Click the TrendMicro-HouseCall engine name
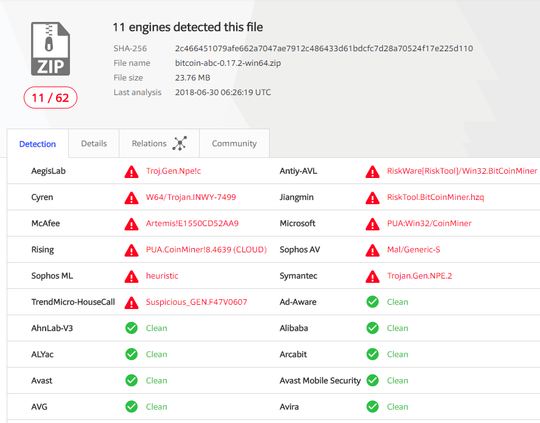Viewport: 540px width, 423px height. [73, 302]
